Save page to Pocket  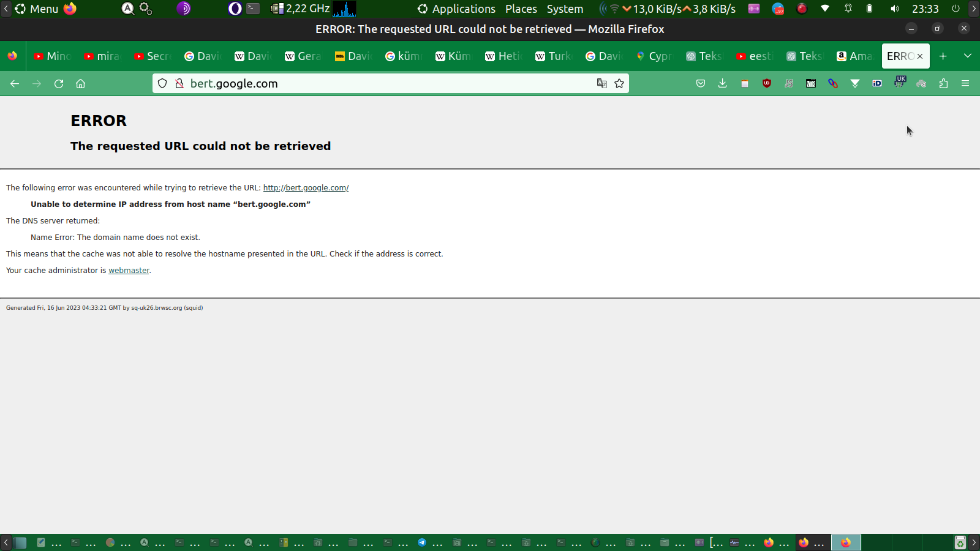(701, 84)
